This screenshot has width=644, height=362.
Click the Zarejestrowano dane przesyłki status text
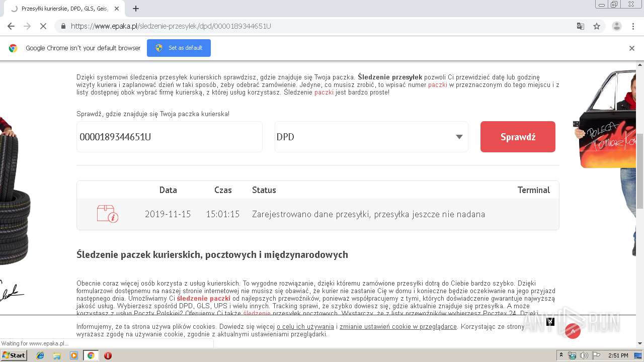(x=368, y=214)
